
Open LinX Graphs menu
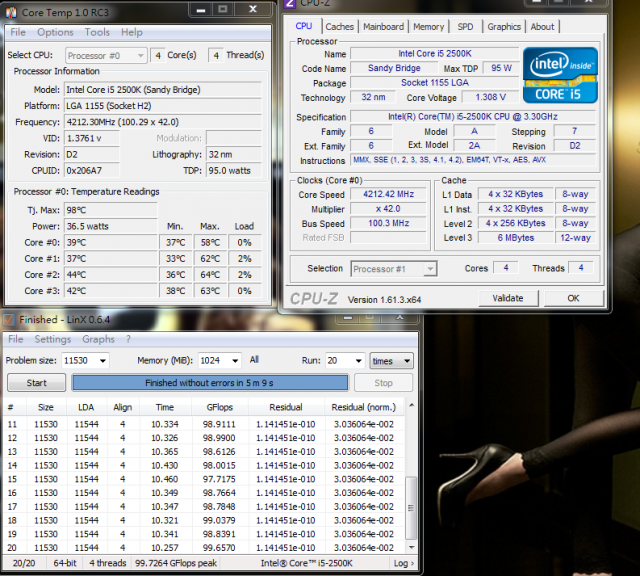coord(98,339)
